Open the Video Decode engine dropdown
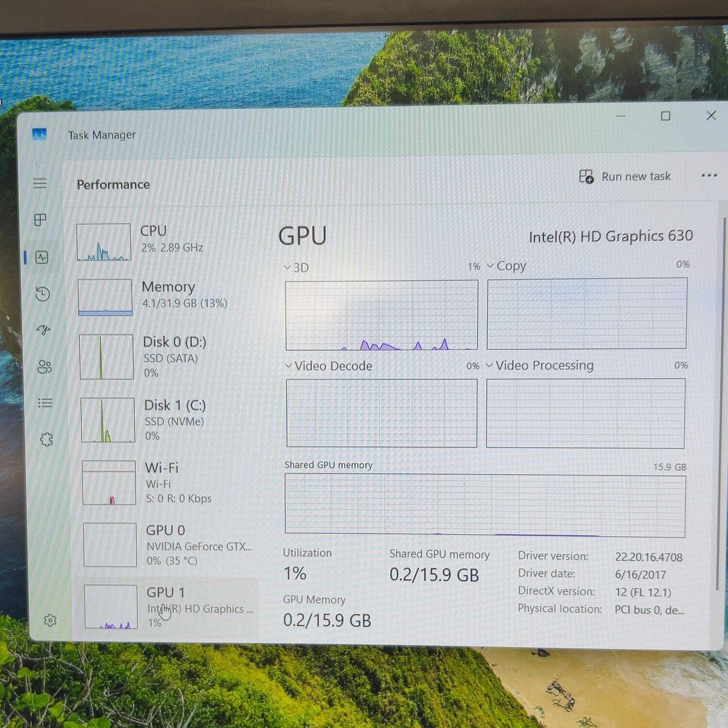This screenshot has width=728, height=728. click(329, 366)
